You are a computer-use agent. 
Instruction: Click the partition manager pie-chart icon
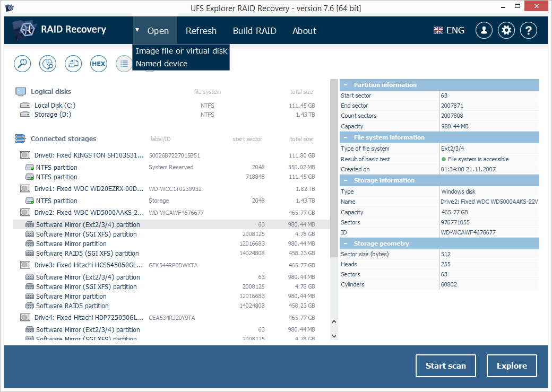tap(48, 64)
